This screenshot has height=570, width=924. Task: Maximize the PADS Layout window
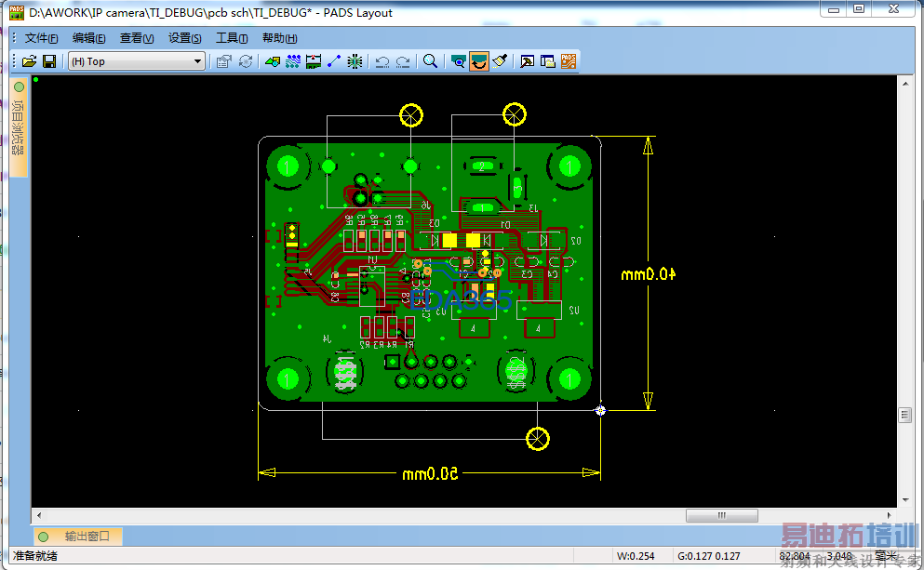point(859,8)
